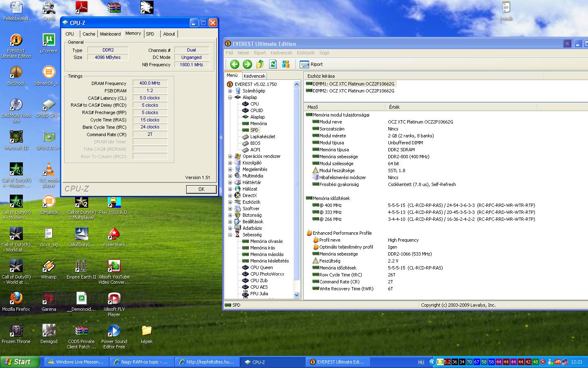Click the Windows Start button
The width and height of the screenshot is (588, 368).
click(20, 362)
